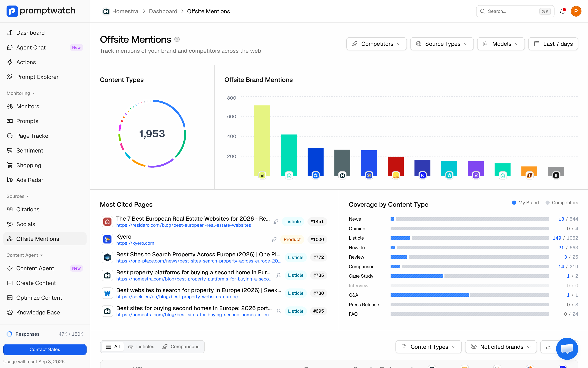The image size is (588, 368).
Task: Click the promptwatch logo
Action: pos(41,11)
